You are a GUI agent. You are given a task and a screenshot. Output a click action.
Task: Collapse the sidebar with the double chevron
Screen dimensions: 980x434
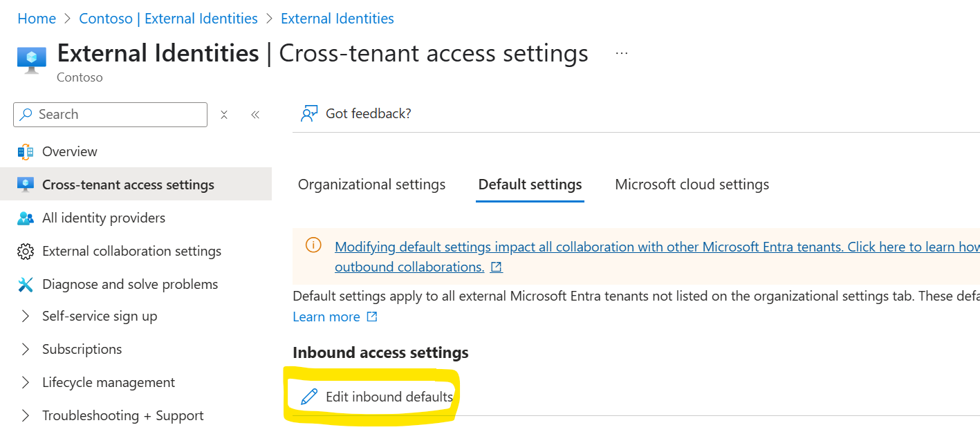pos(255,114)
